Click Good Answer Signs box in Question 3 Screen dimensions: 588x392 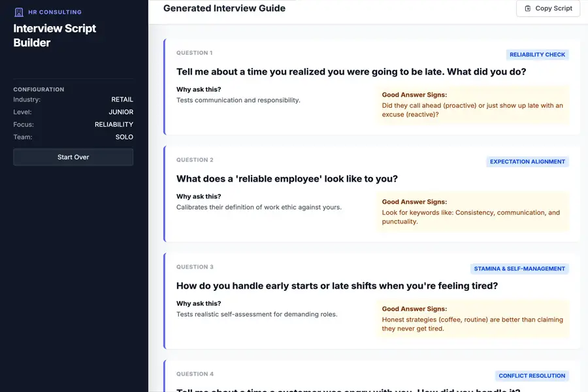pos(472,319)
